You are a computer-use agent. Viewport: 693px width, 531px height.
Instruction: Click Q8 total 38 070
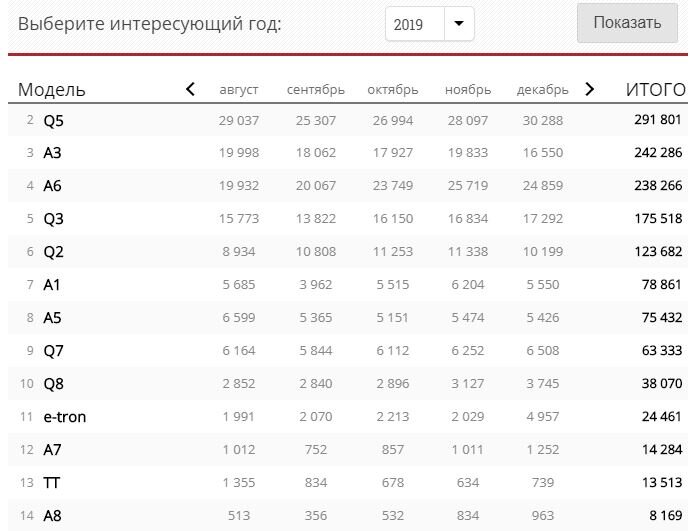pyautogui.click(x=662, y=383)
